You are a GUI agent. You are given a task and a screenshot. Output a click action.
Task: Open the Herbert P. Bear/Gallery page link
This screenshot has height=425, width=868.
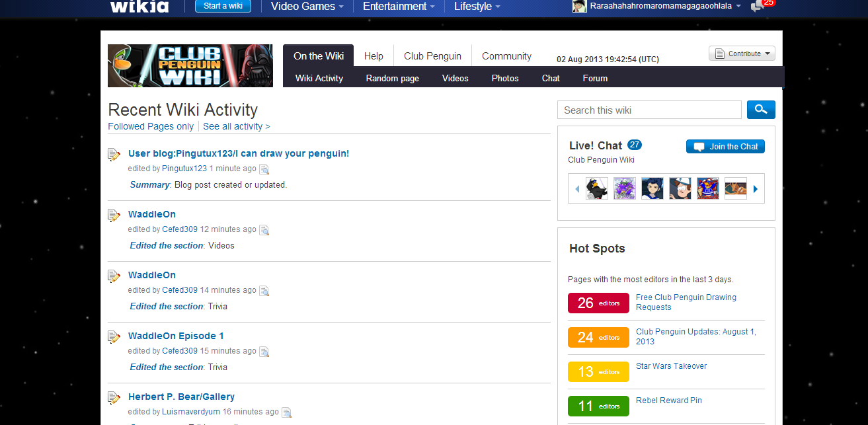tap(181, 397)
